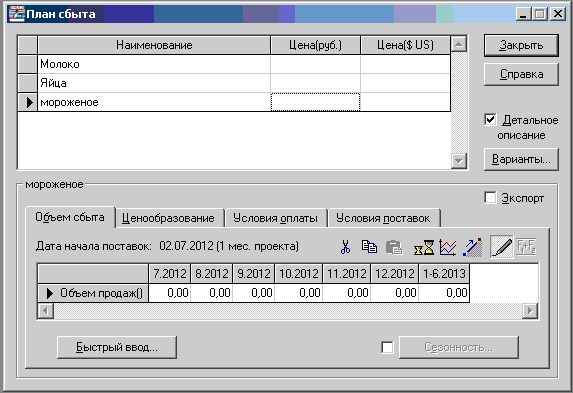Viewport: 573px width, 393px height.
Task: Select the Яйца row
Action: [x=234, y=83]
